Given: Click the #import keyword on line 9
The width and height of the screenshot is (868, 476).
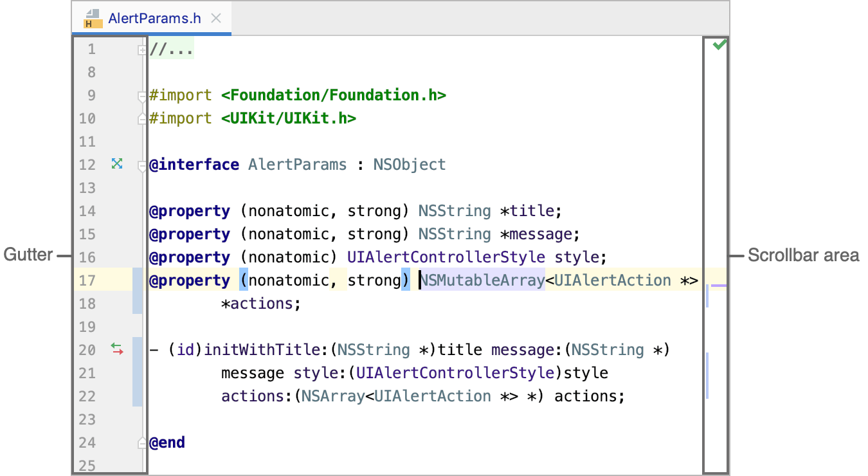Looking at the screenshot, I should tap(181, 95).
